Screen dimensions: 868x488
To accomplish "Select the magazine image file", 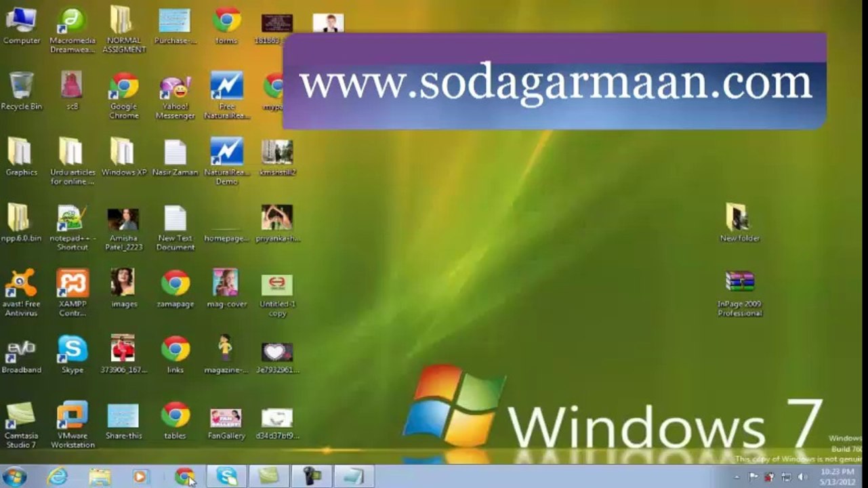I will pos(226,354).
